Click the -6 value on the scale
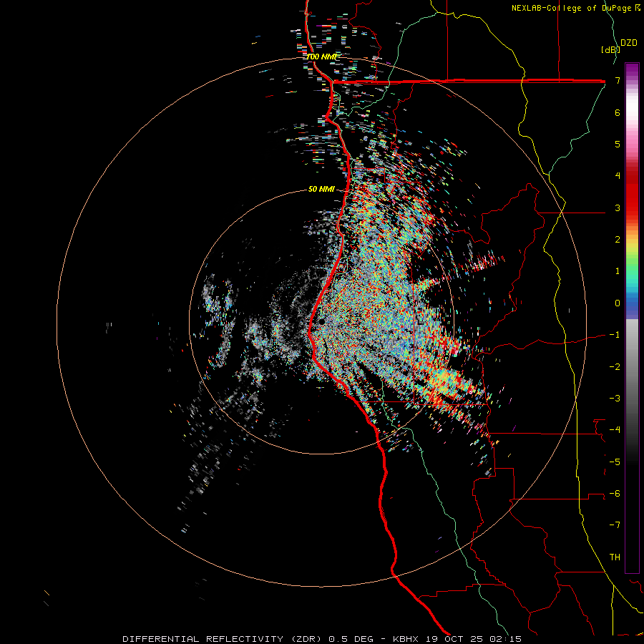This screenshot has width=644, height=644. coord(615,494)
